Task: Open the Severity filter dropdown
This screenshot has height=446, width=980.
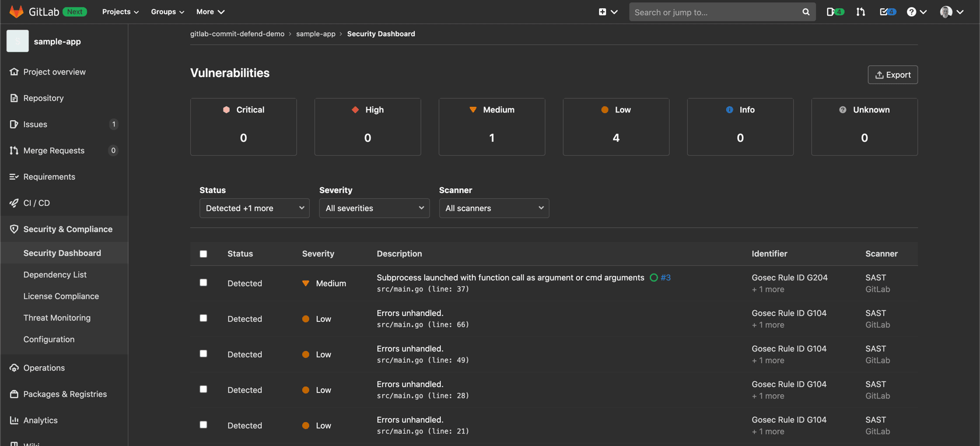Action: click(x=374, y=208)
